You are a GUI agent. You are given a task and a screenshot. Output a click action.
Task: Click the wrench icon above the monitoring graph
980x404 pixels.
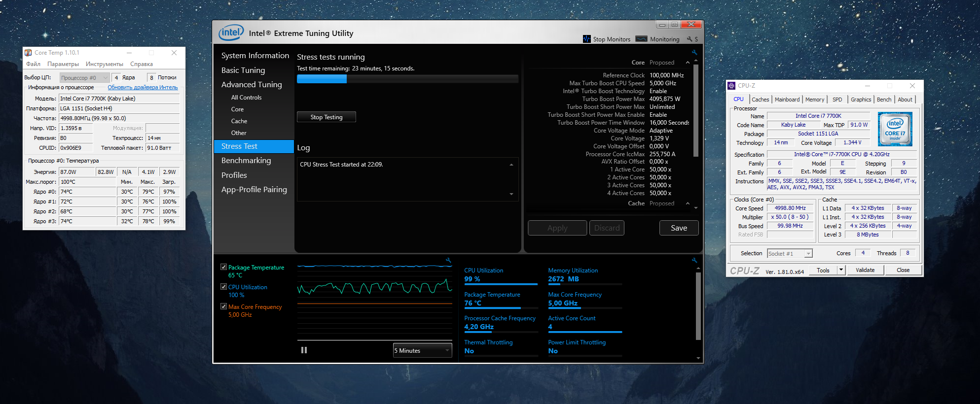[448, 260]
